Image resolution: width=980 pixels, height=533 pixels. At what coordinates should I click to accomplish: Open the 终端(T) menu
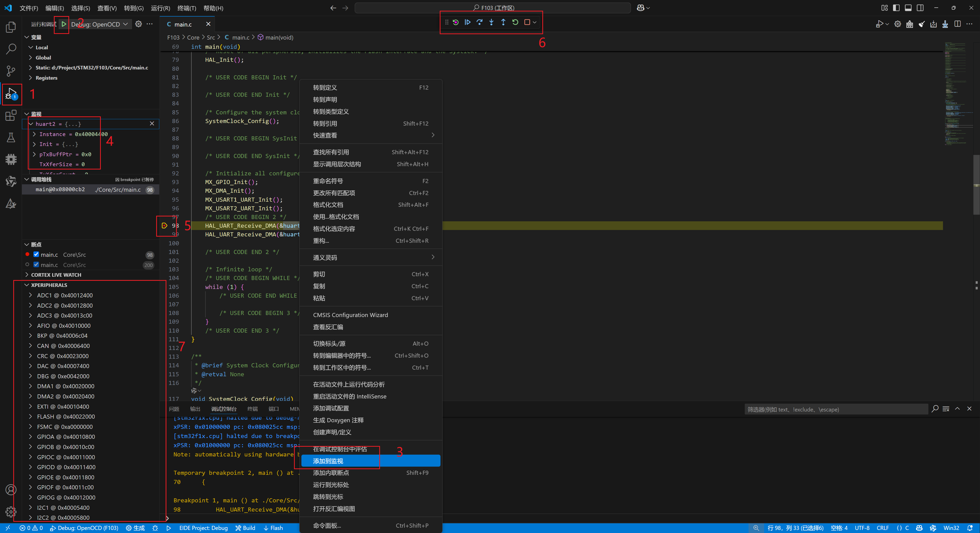click(187, 8)
